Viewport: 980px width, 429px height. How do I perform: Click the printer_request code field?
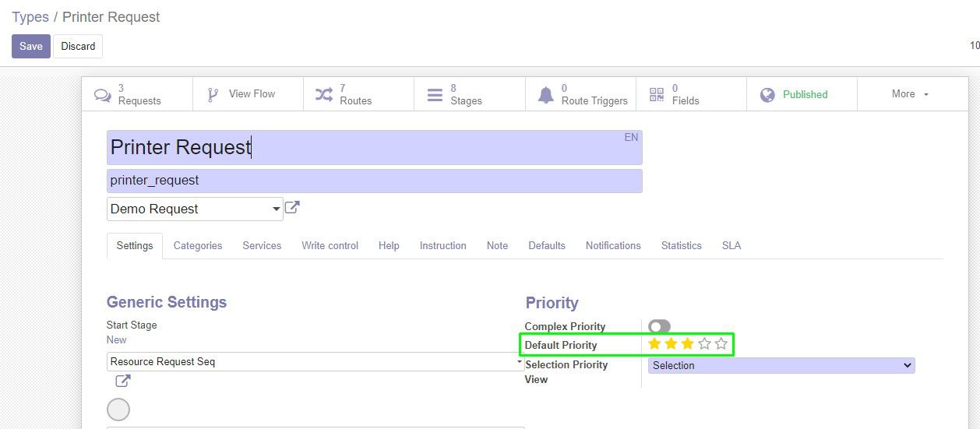(374, 181)
